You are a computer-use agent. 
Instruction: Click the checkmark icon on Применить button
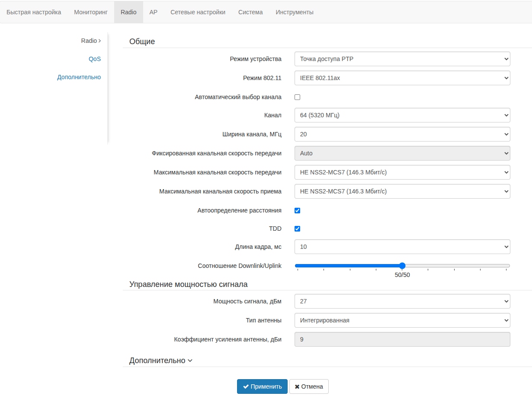(246, 386)
